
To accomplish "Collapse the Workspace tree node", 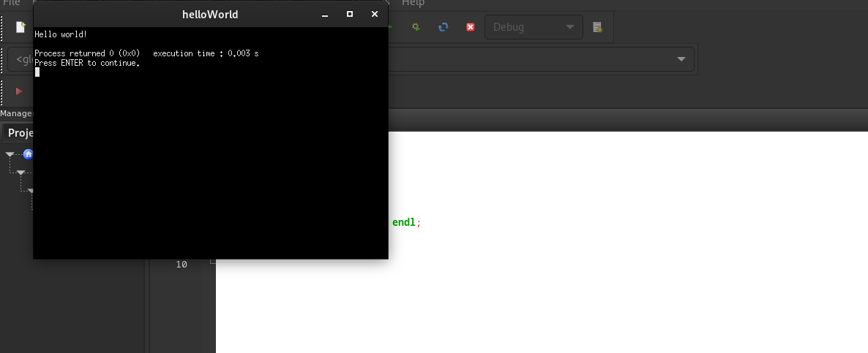I will click(10, 154).
